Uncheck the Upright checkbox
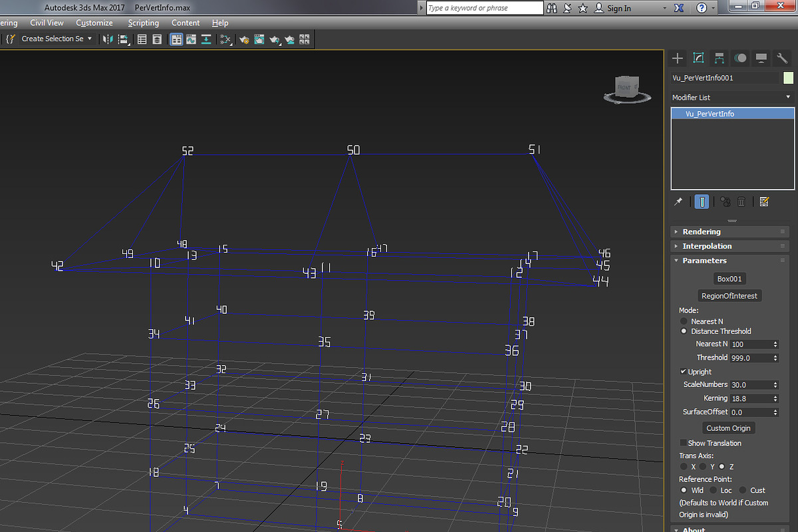The image size is (798, 532). 683,372
